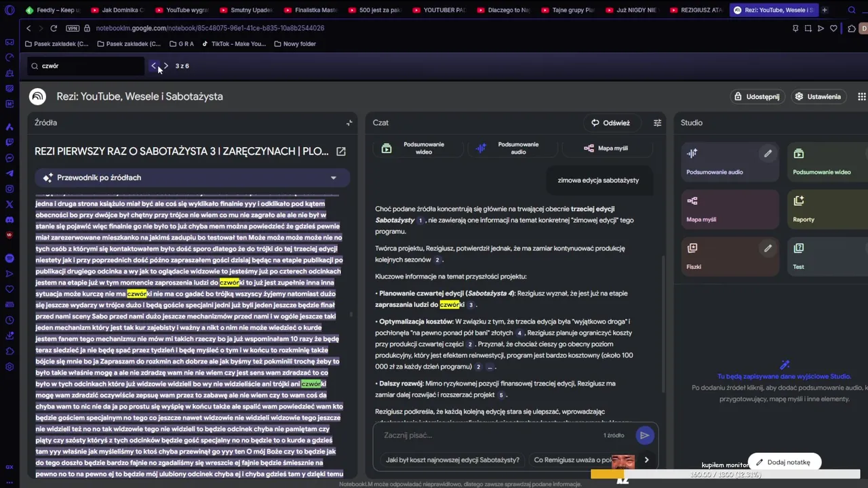Open source in new window icon
Screen dimensions: 868x488
click(x=341, y=151)
